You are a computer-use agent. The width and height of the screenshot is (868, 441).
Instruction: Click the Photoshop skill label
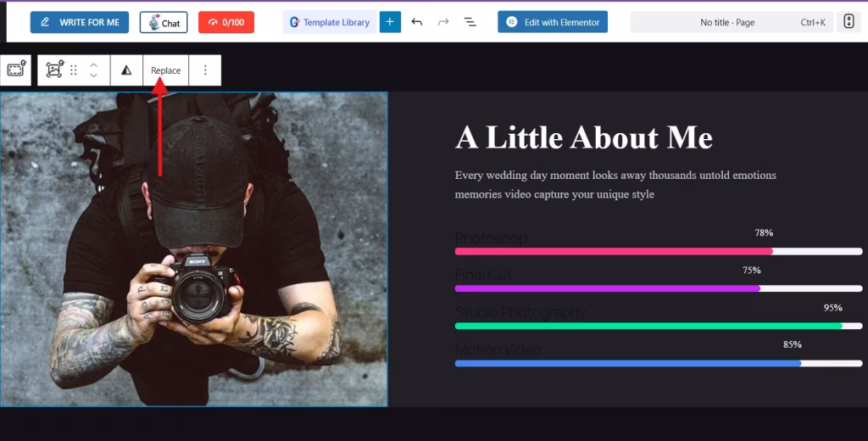tap(491, 238)
